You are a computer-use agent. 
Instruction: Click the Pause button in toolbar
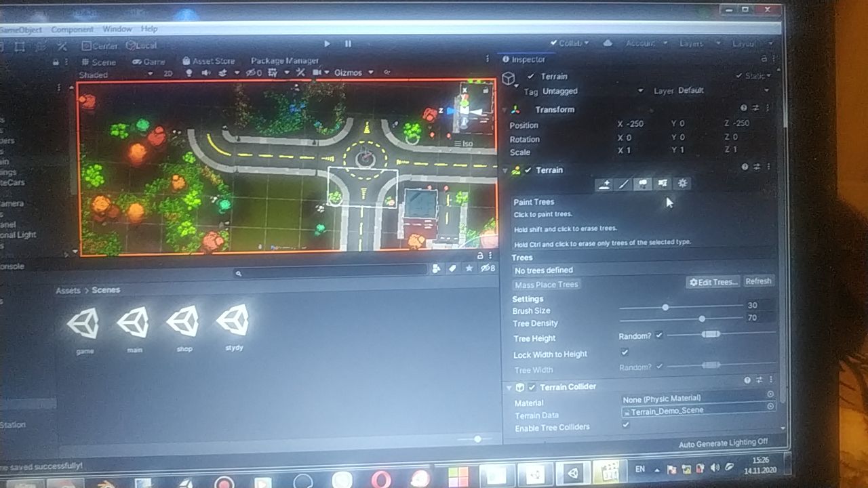(x=348, y=44)
